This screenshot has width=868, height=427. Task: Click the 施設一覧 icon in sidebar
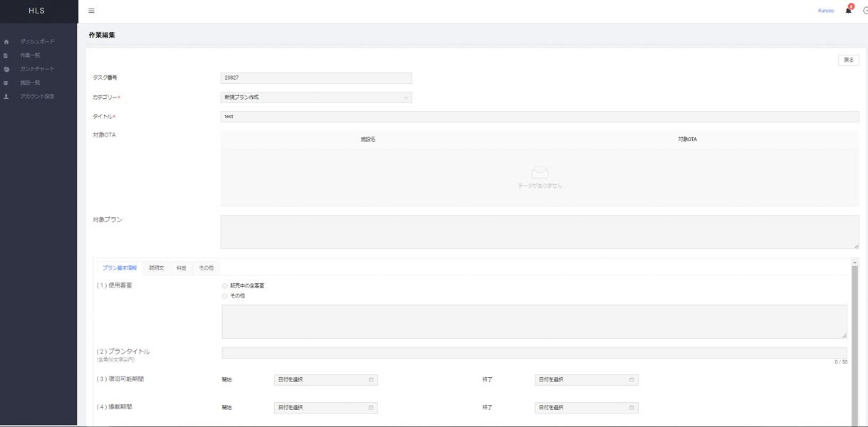(x=6, y=83)
